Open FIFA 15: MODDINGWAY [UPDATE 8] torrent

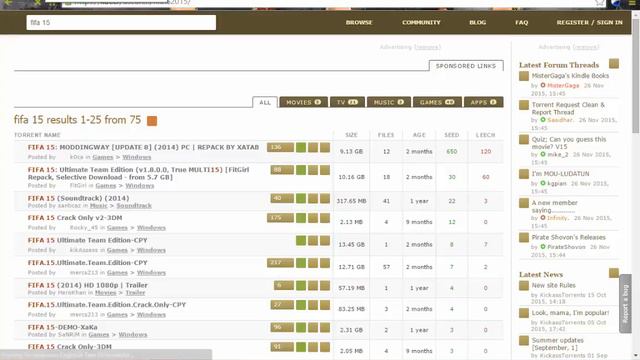[x=143, y=147]
